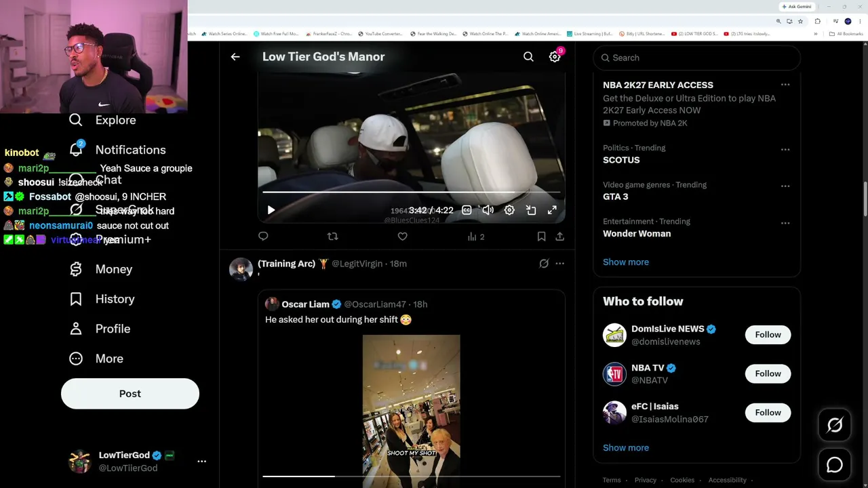Click the Money dollar icon
The height and width of the screenshot is (488, 868).
coord(76,269)
